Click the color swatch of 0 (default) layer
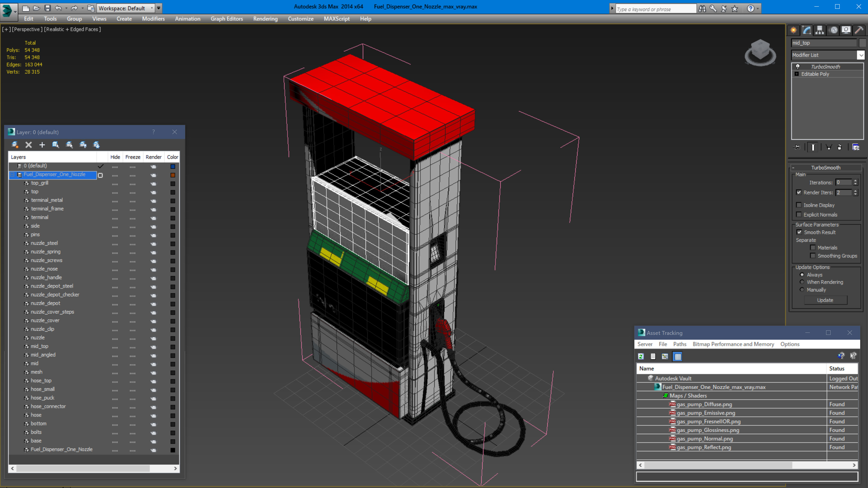868x488 pixels. [x=172, y=166]
